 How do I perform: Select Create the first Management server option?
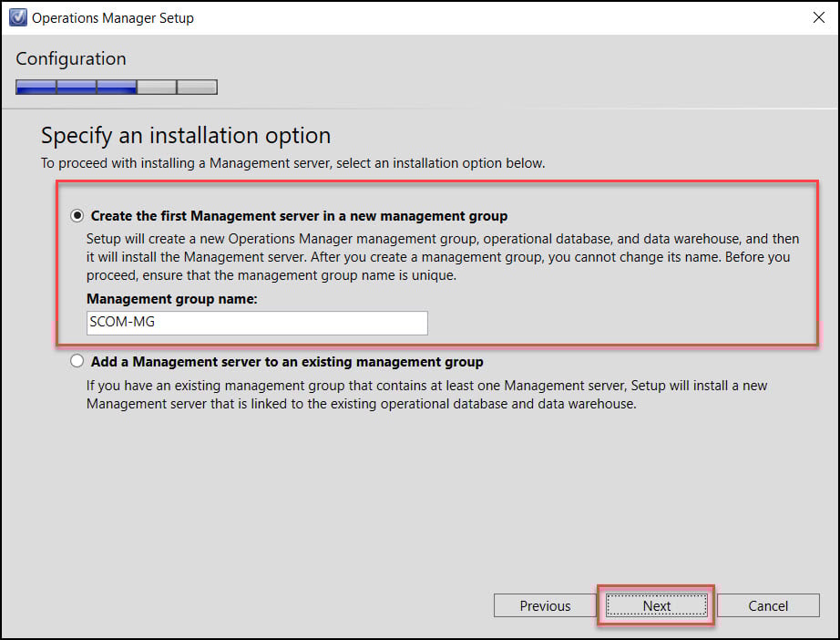(x=77, y=215)
